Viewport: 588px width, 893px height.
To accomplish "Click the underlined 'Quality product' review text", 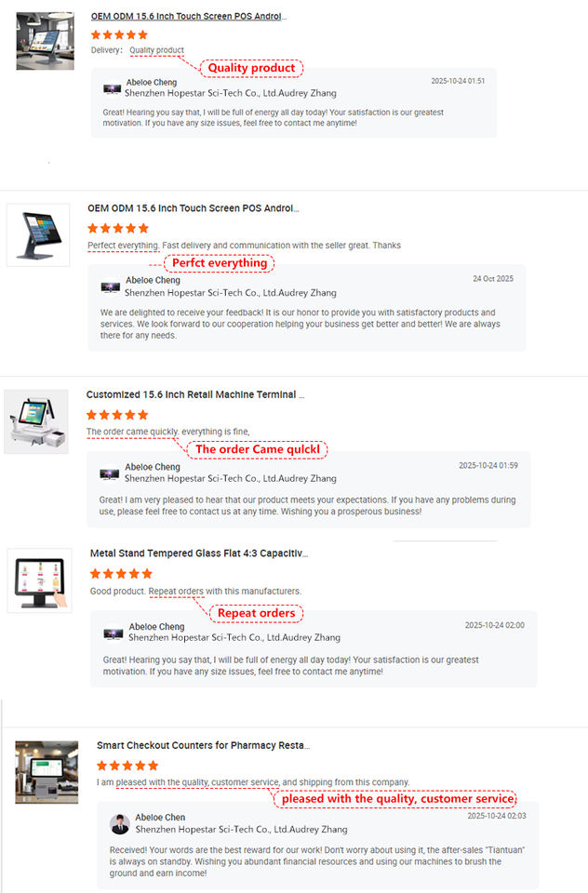I will pyautogui.click(x=156, y=50).
